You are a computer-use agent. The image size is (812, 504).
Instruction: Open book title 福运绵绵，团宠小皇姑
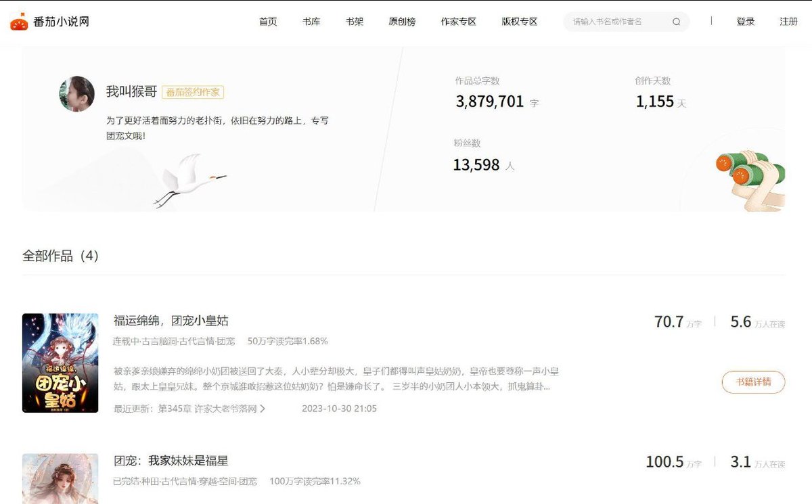pyautogui.click(x=171, y=321)
